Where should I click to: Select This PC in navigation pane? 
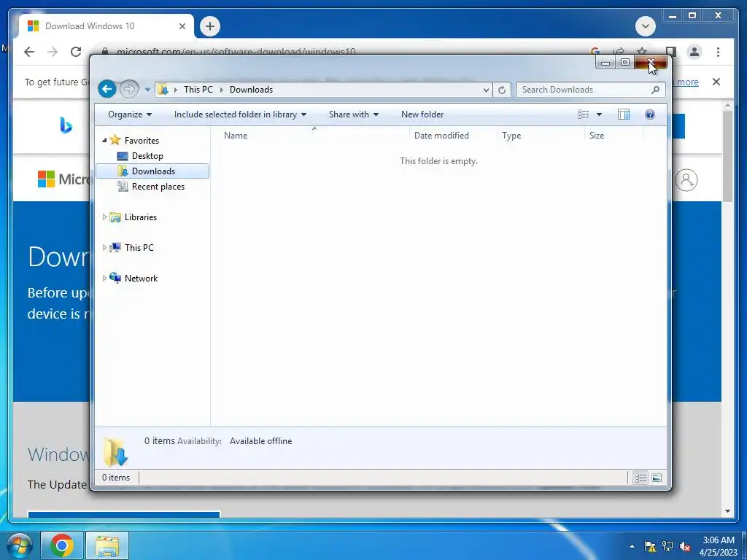[x=139, y=248]
